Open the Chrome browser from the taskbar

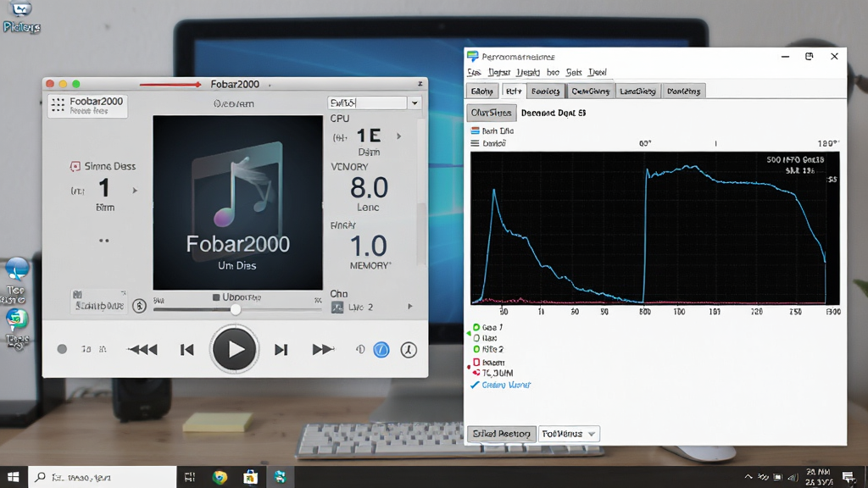pyautogui.click(x=220, y=477)
